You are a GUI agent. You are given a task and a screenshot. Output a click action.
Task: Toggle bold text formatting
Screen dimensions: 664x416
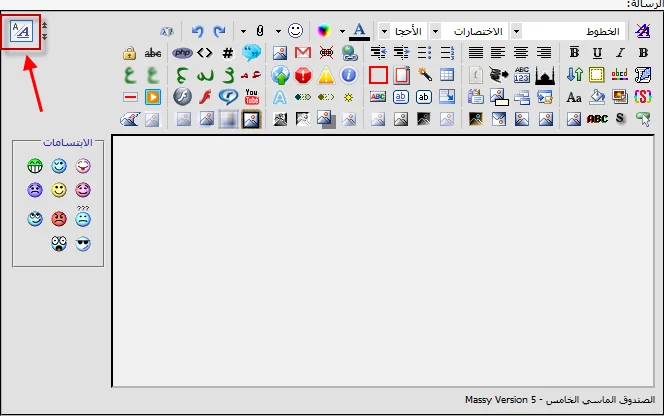[x=573, y=53]
